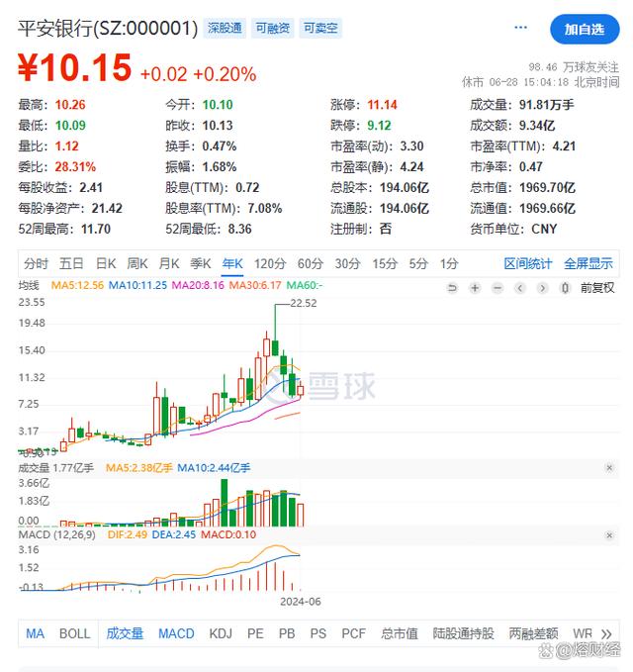This screenshot has width=633, height=672.
Task: Click the 涨停 11.14 value
Action: click(382, 105)
